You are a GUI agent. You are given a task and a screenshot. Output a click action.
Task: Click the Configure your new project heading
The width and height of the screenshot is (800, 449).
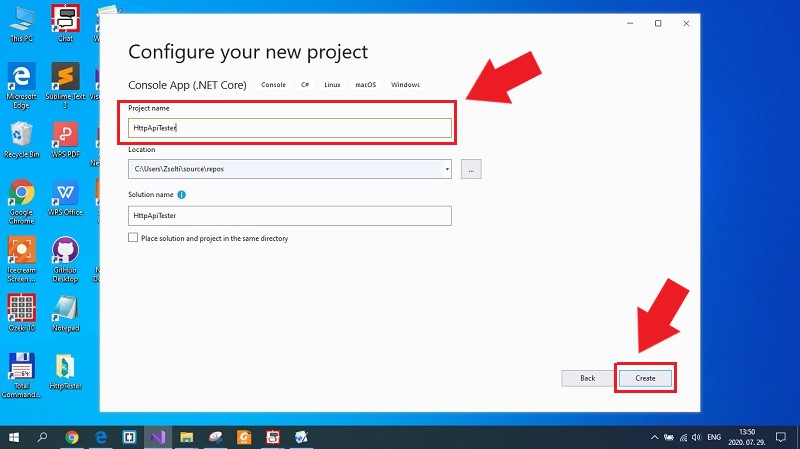pyautogui.click(x=248, y=52)
